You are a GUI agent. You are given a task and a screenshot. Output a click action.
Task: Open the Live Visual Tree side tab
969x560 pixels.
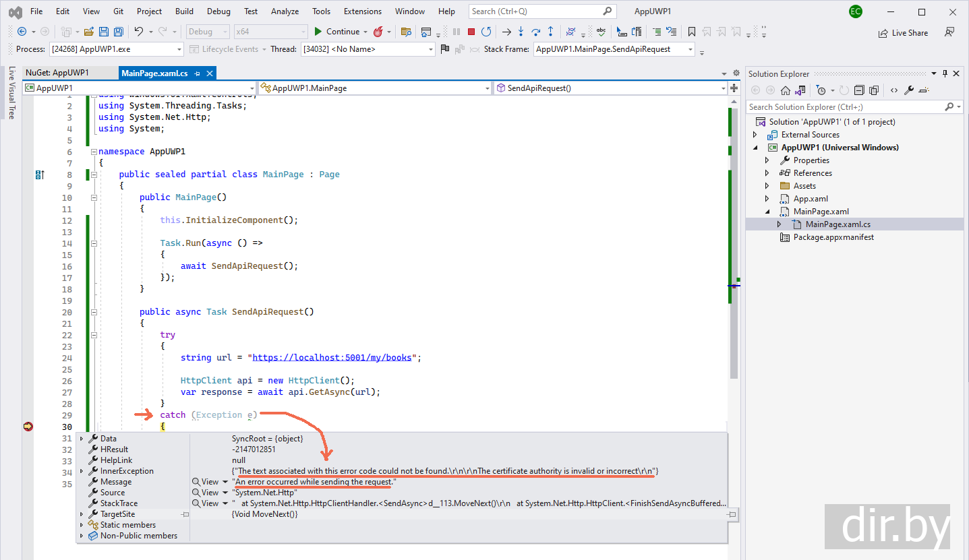tap(11, 93)
